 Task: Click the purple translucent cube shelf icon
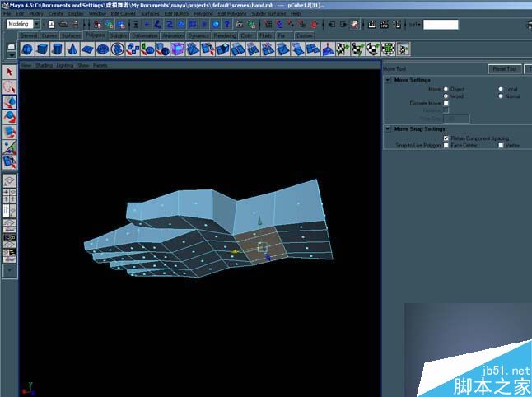[177, 49]
